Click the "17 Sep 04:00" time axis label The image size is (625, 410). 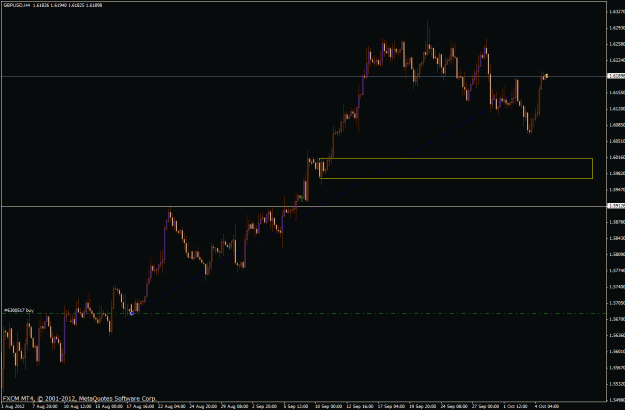391,406
